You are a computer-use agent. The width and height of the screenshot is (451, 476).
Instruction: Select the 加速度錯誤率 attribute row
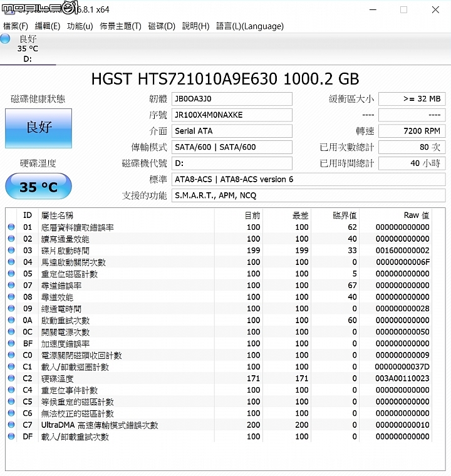click(x=219, y=343)
